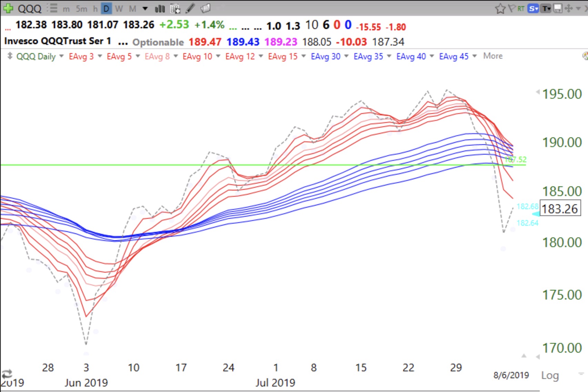Click the red 189.47 value
This screenshot has width=588, height=392.
pos(205,42)
